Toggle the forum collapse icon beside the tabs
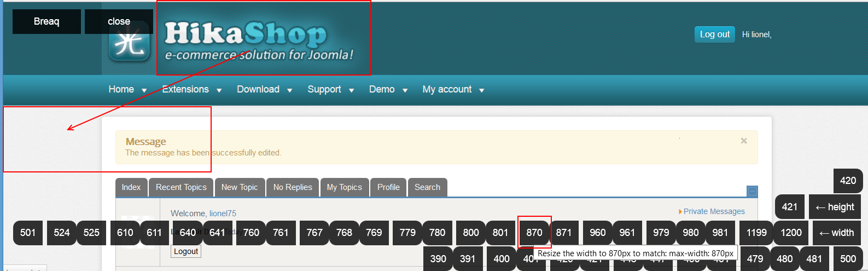 click(752, 191)
